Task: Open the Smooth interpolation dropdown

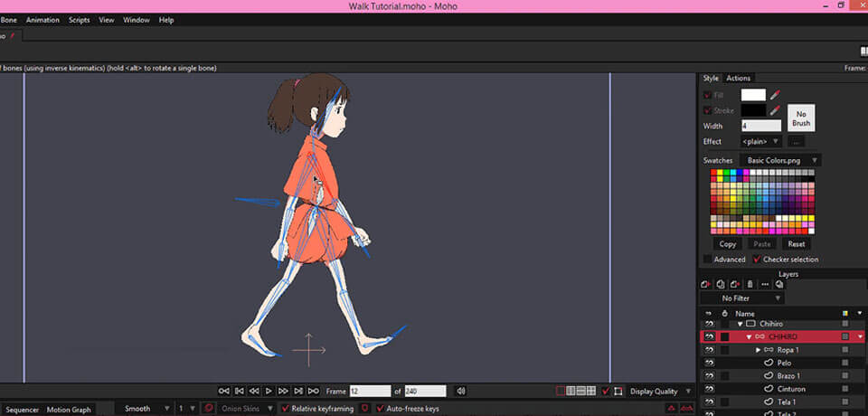Action: tap(146, 409)
